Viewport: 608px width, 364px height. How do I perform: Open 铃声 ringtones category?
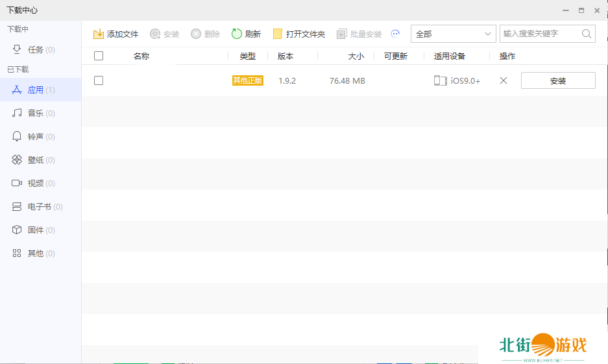(x=36, y=136)
